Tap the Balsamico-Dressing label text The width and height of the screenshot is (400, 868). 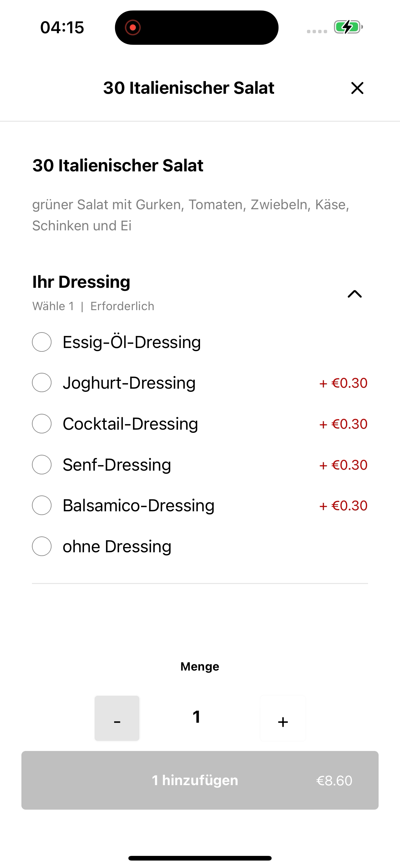coord(138,505)
